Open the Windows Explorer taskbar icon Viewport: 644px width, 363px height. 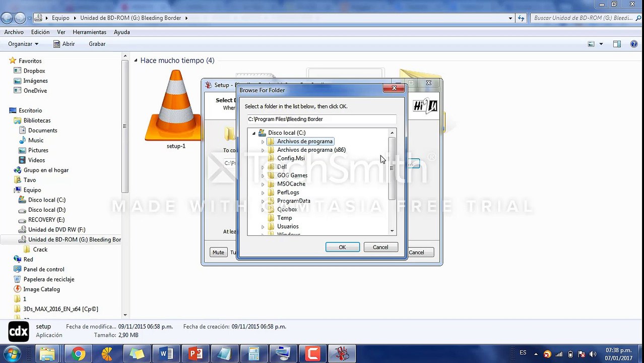48,354
